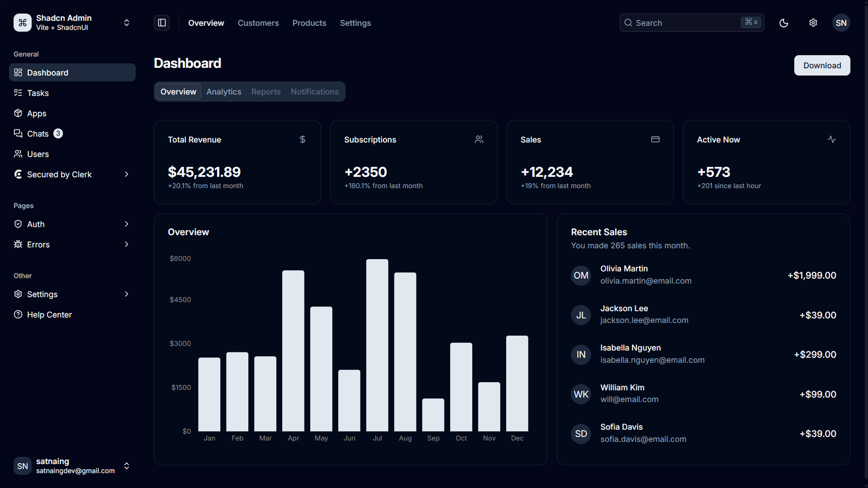The image size is (868, 488).
Task: Select the Overview tab under Dashboard
Action: [178, 92]
